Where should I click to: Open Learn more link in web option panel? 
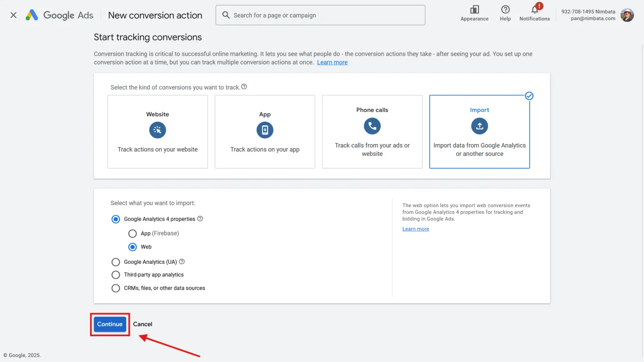coord(416,229)
